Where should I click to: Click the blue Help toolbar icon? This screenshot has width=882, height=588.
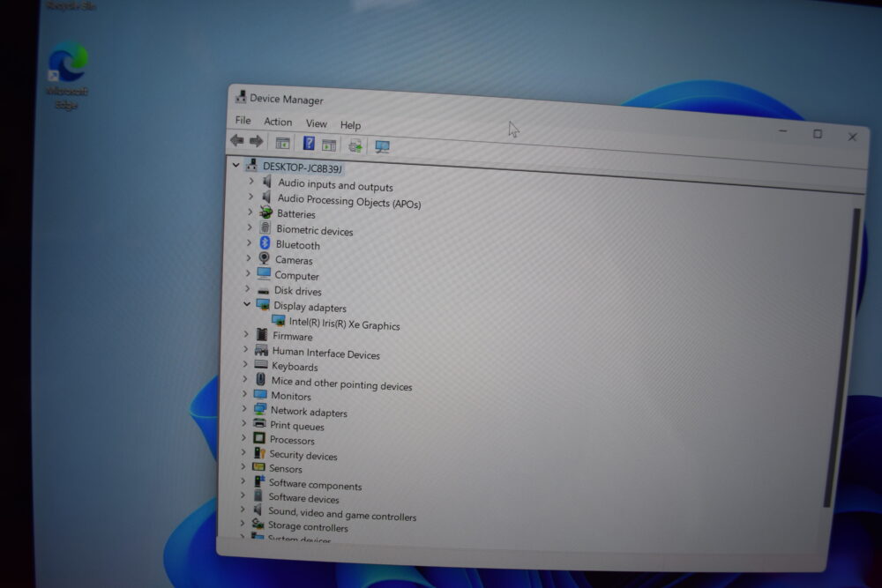308,144
